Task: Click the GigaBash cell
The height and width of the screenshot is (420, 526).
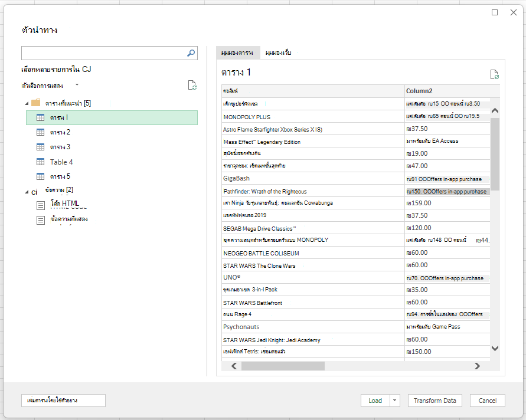Action: pos(313,179)
